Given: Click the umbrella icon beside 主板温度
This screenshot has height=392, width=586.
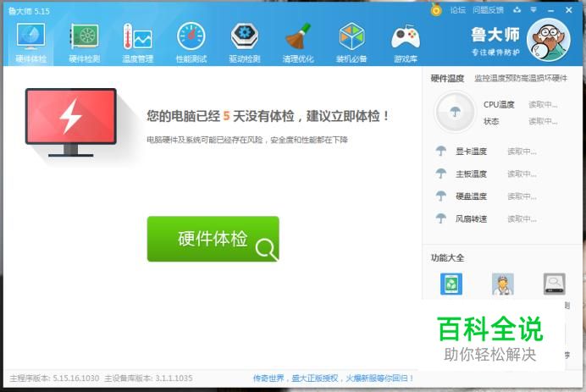Looking at the screenshot, I should pos(441,174).
